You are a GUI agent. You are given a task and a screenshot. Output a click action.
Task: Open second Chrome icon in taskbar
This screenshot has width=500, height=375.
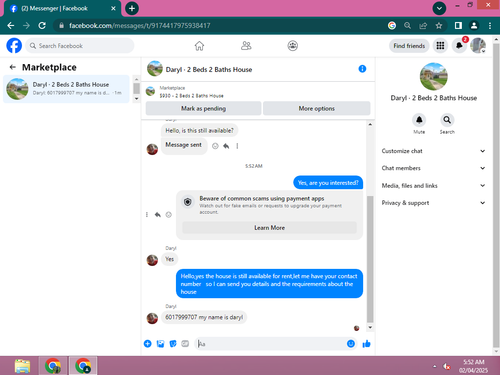pyautogui.click(x=83, y=366)
